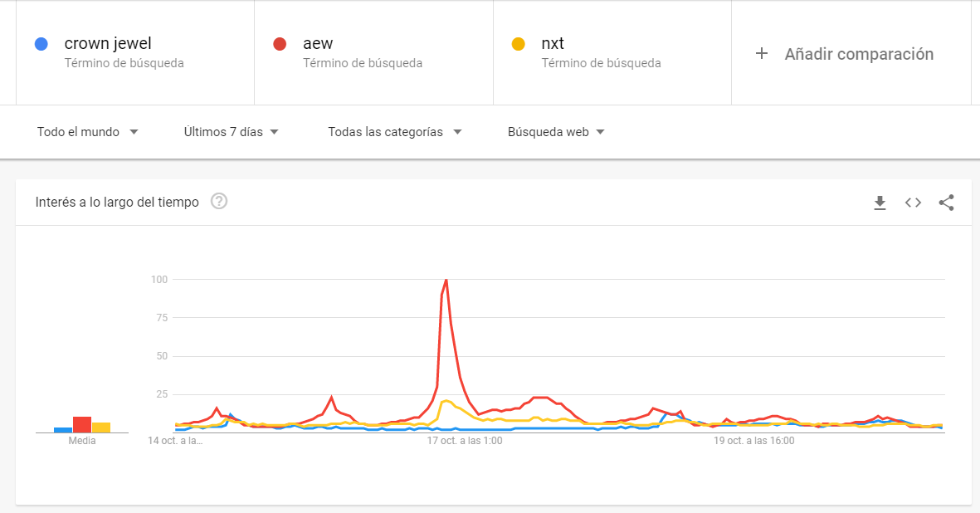Download the interest over time chart data
980x513 pixels.
pyautogui.click(x=880, y=203)
